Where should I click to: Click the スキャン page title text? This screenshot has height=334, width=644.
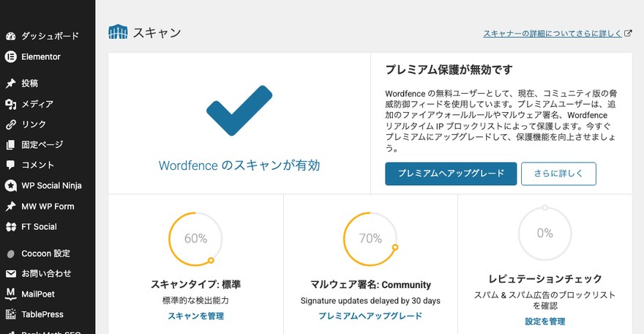157,32
